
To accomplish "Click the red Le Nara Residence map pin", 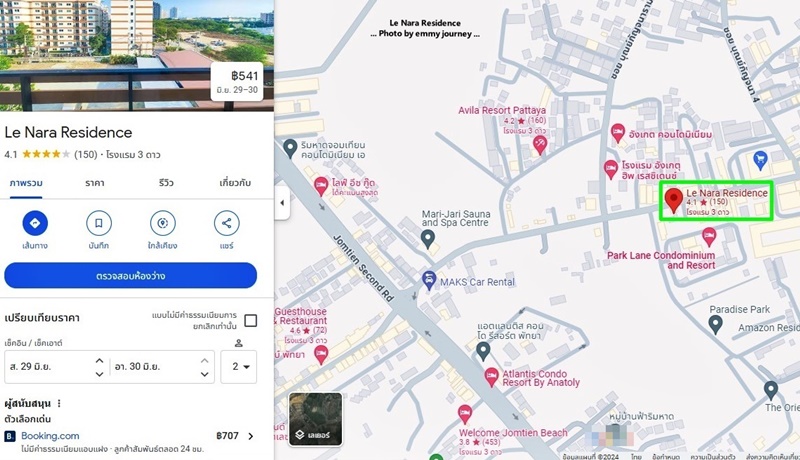I will click(x=673, y=200).
